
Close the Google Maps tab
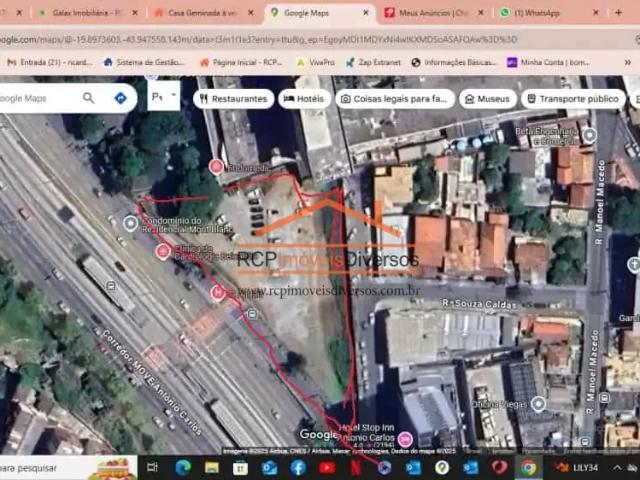coord(366,13)
